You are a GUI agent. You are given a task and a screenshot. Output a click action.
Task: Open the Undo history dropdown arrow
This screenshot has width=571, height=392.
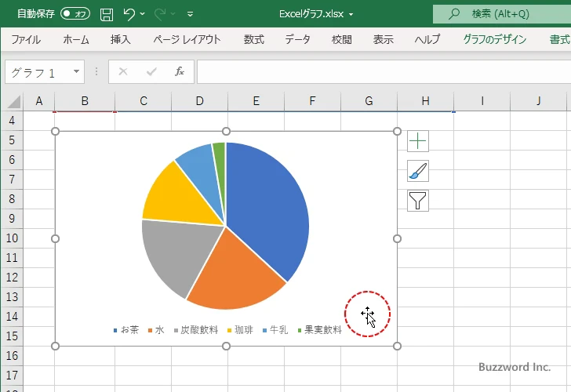pos(143,14)
